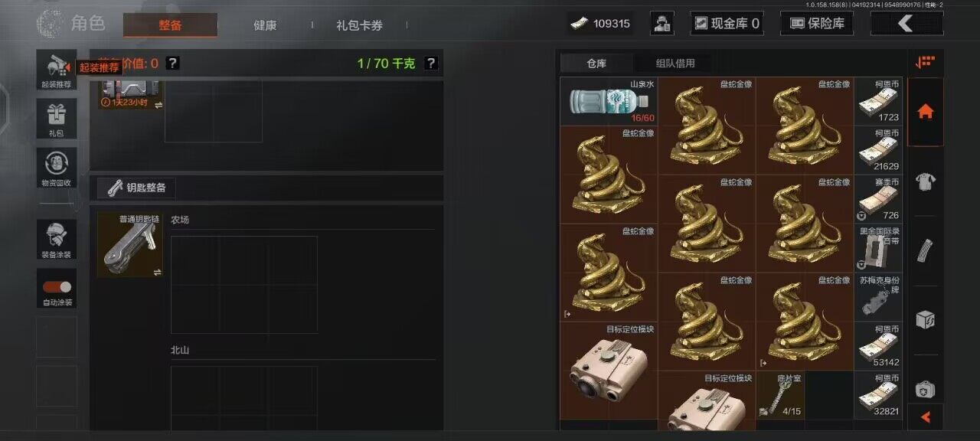Switch to the 健康 tab
The height and width of the screenshot is (441, 980).
[x=265, y=25]
